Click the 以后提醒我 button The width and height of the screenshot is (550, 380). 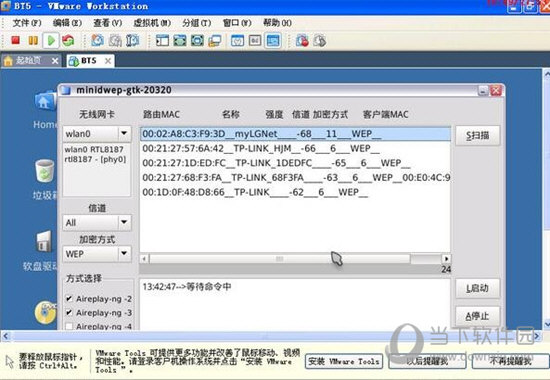[427, 361]
